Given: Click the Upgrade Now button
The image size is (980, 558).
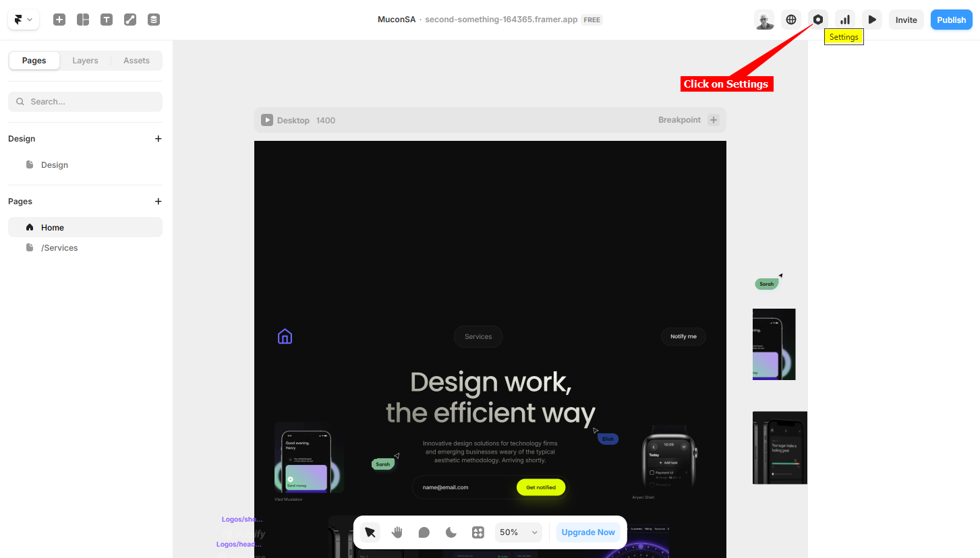Looking at the screenshot, I should coord(588,532).
